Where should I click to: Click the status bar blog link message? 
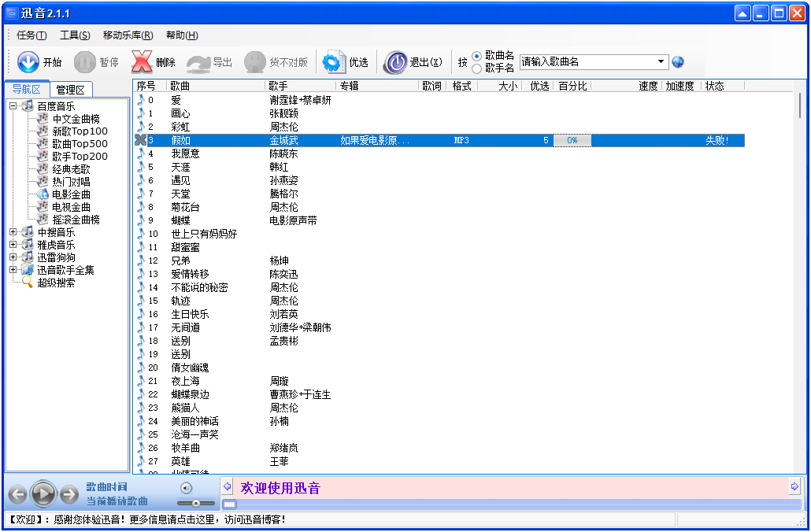tap(148, 519)
